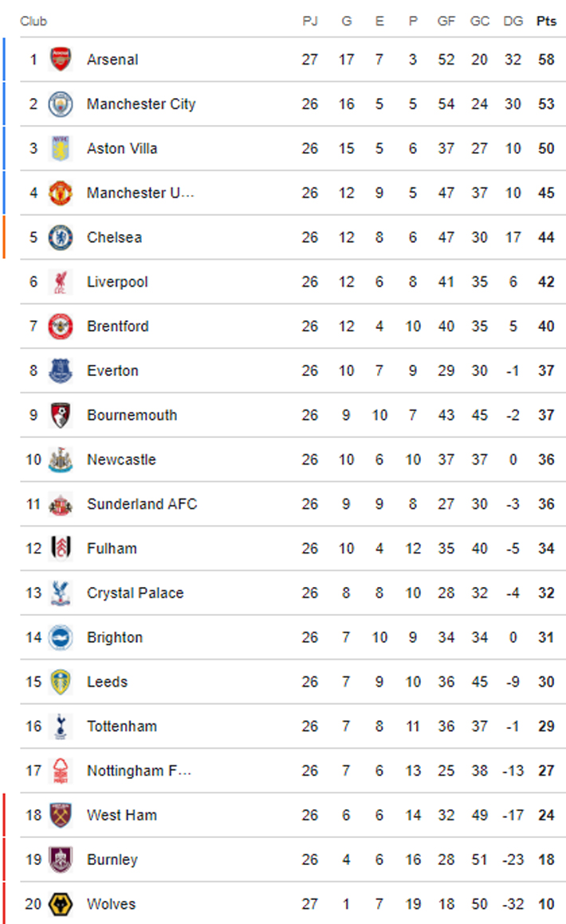Click the Arsenal club crest
The image size is (566, 924).
tap(61, 59)
